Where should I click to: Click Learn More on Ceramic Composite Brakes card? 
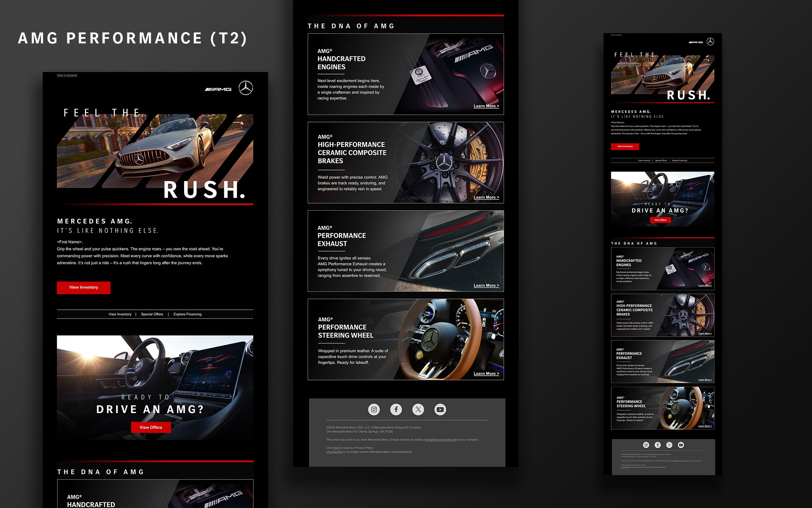pos(486,198)
